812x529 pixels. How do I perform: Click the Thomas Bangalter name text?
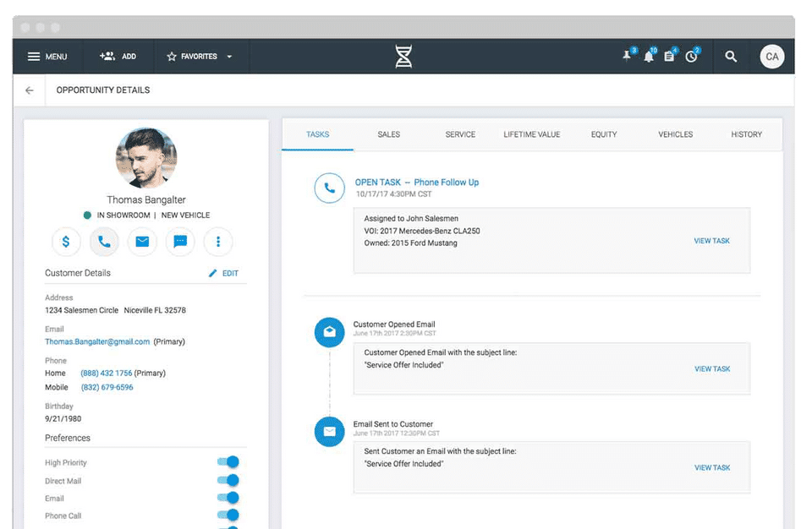[x=146, y=199]
